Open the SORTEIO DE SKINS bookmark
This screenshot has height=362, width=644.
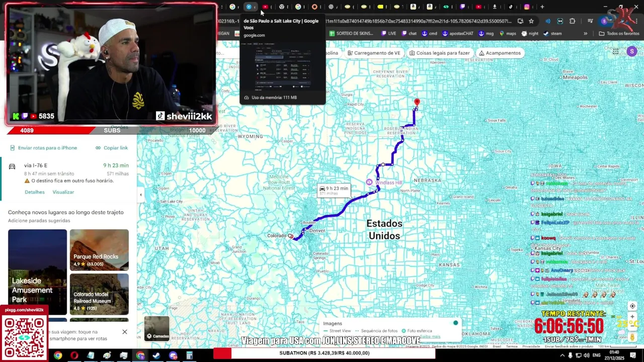351,33
